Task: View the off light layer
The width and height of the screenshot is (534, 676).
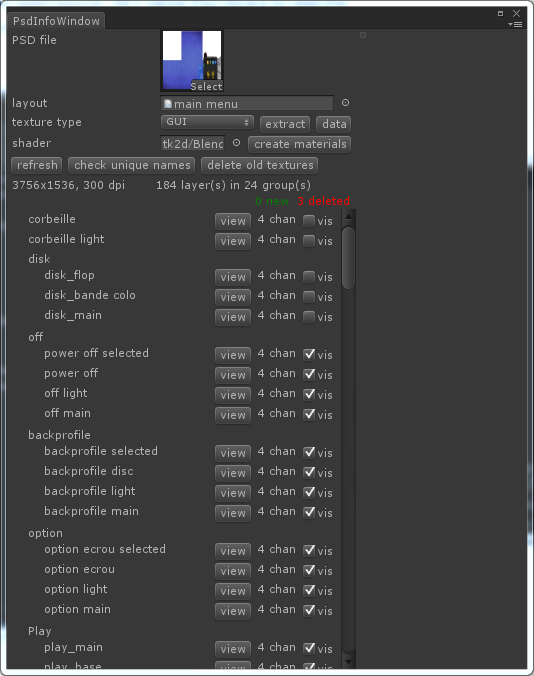Action: [x=233, y=395]
